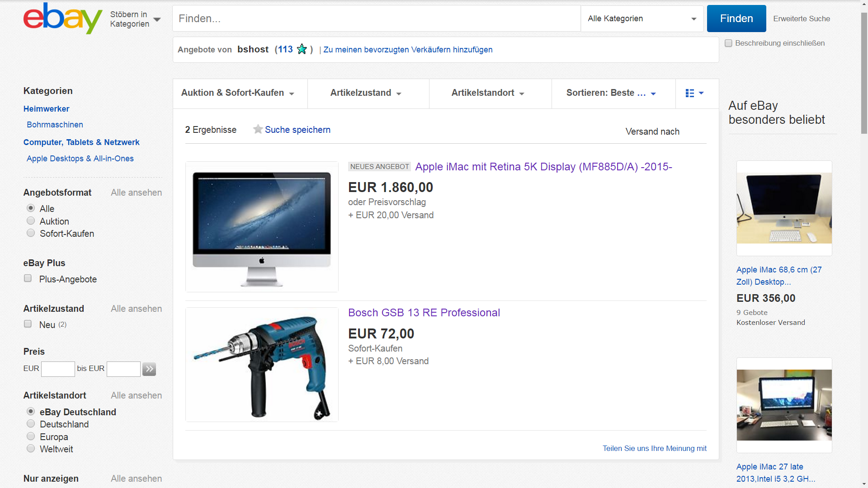Click the Versand nach text
Screen dimensions: 868x488
652,131
